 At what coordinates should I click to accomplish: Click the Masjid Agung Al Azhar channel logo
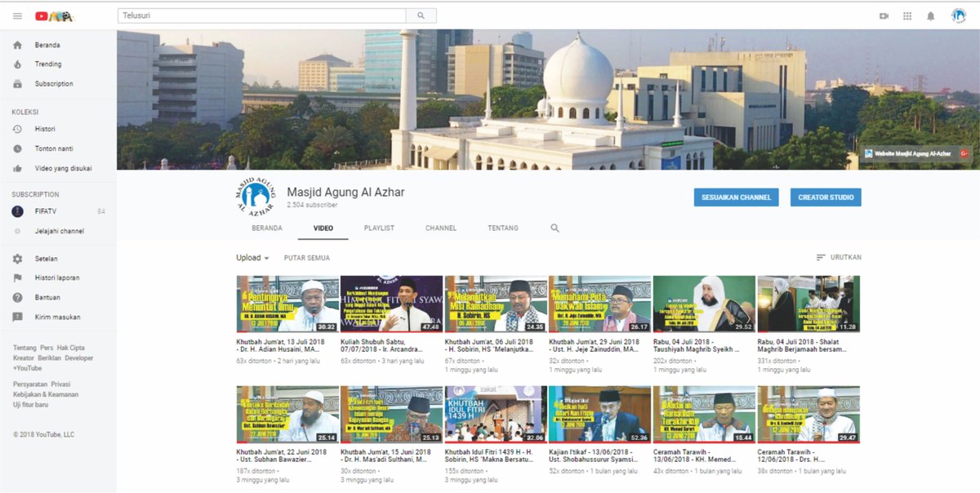click(x=256, y=198)
